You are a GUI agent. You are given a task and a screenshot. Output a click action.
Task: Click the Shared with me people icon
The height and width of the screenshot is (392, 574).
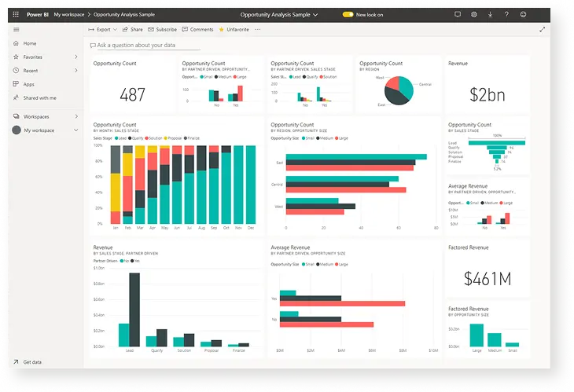16,97
